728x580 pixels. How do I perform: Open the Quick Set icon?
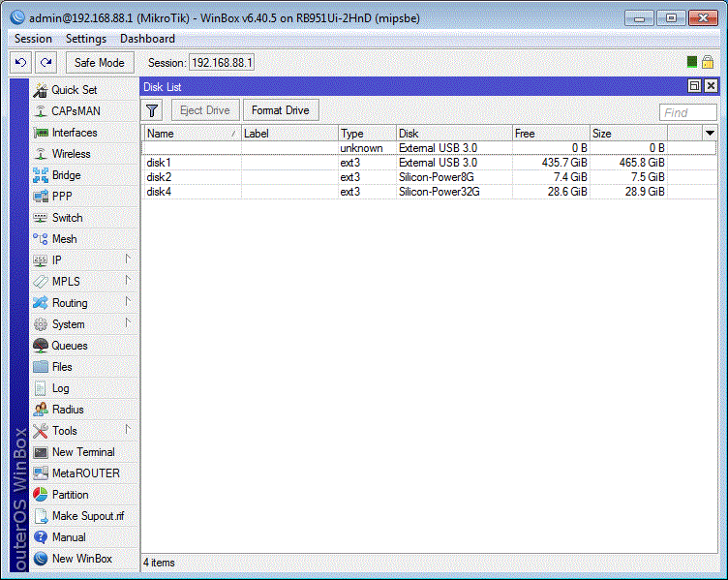41,90
